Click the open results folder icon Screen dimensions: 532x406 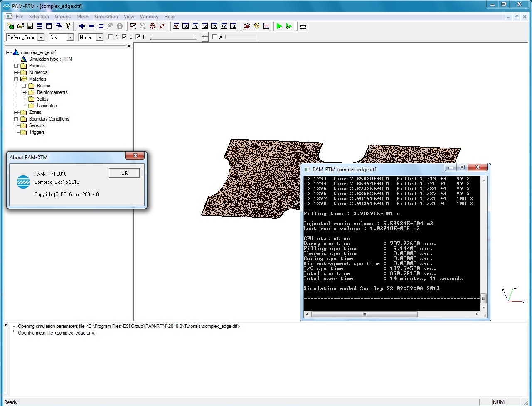click(247, 26)
